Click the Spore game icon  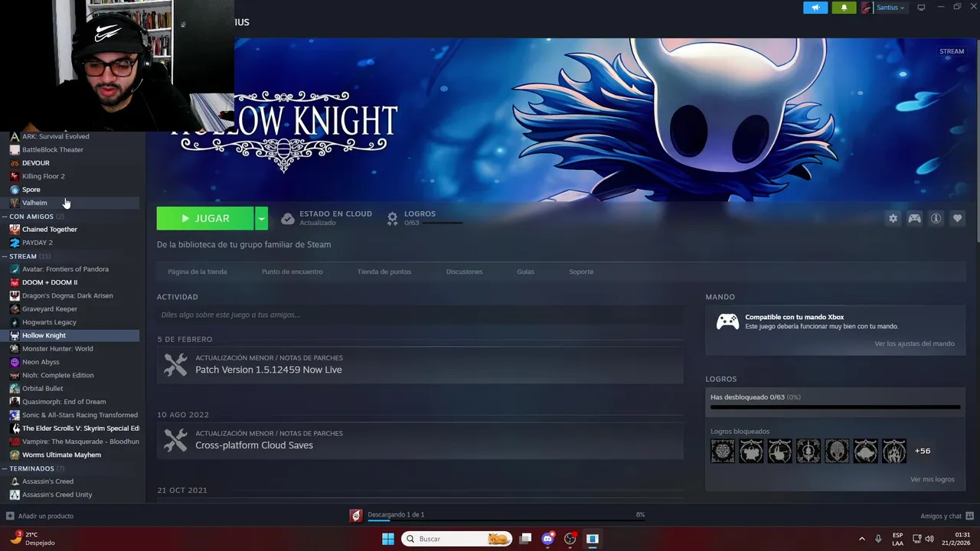point(15,190)
